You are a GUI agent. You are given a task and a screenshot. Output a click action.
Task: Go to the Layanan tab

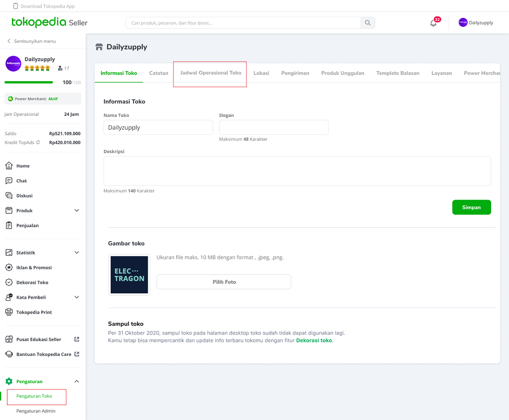441,73
